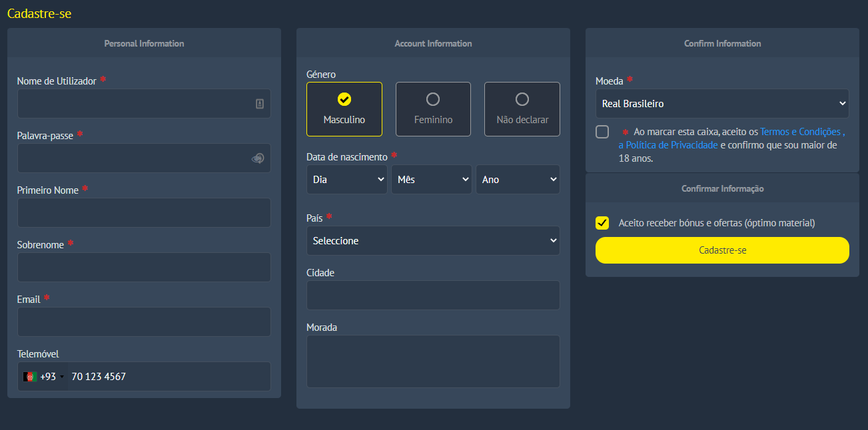
Task: Open the Ano birth year dropdown
Action: (518, 180)
